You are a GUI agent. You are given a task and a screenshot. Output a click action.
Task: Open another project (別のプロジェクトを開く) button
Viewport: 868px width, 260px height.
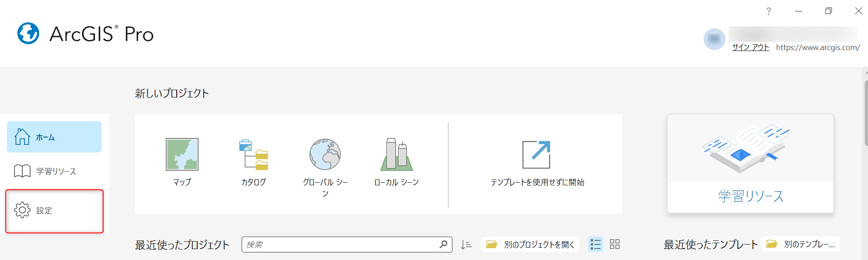[530, 245]
